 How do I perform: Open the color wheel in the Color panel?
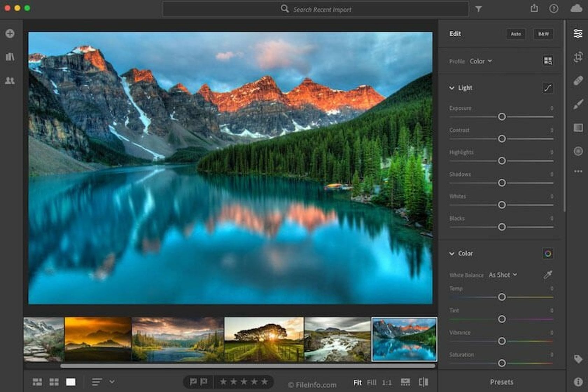point(548,253)
